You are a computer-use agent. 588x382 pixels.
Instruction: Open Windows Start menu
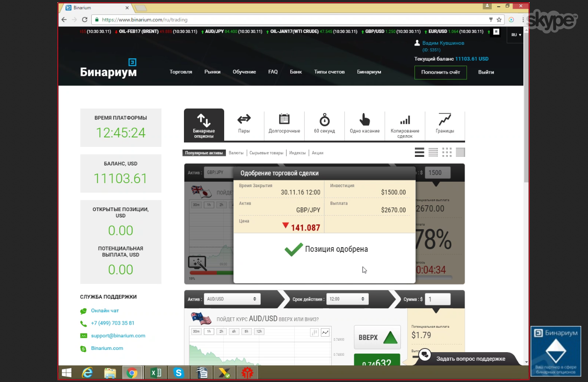(66, 373)
